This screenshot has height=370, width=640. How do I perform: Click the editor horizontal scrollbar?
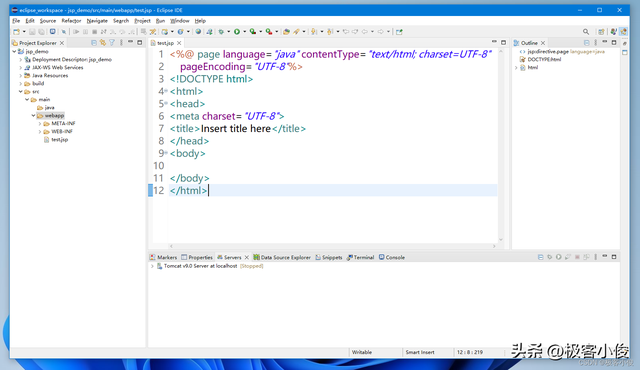(332, 246)
